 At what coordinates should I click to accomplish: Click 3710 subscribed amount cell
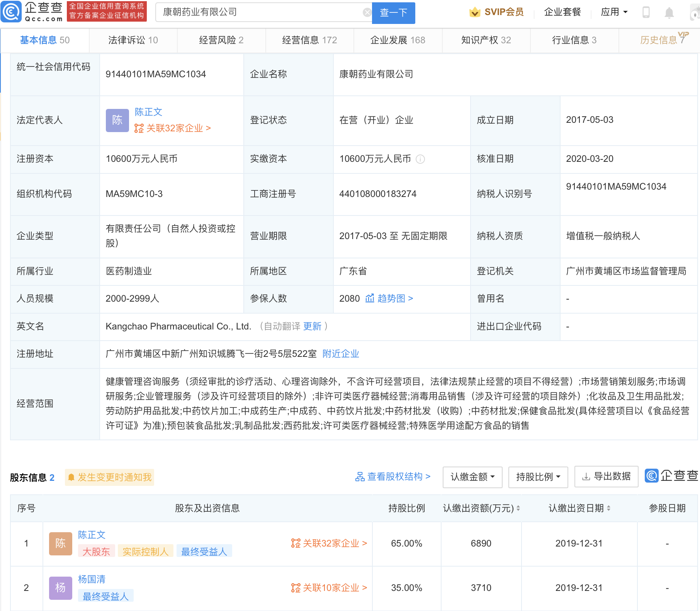coord(481,588)
